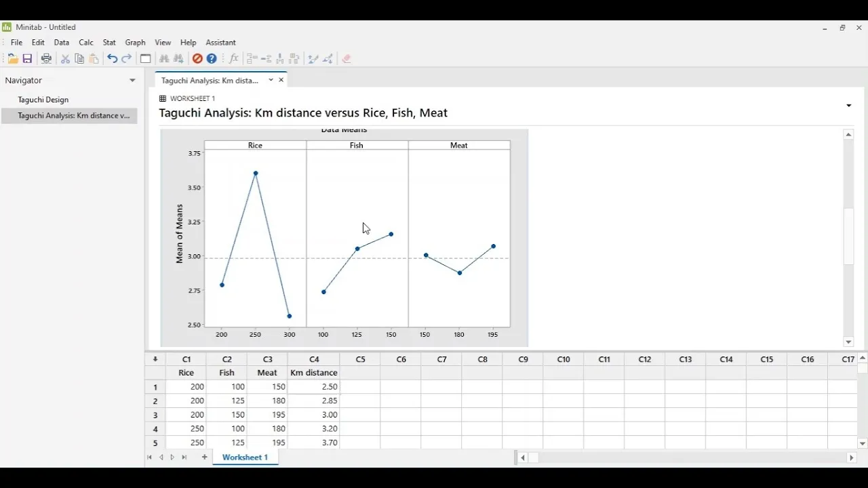Open the Assistant menu

(221, 43)
